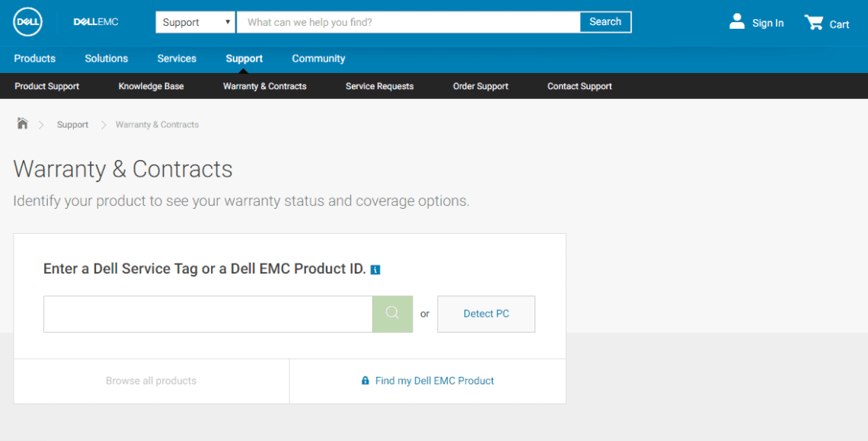Select the Services menu item
The image size is (868, 441).
tap(177, 59)
